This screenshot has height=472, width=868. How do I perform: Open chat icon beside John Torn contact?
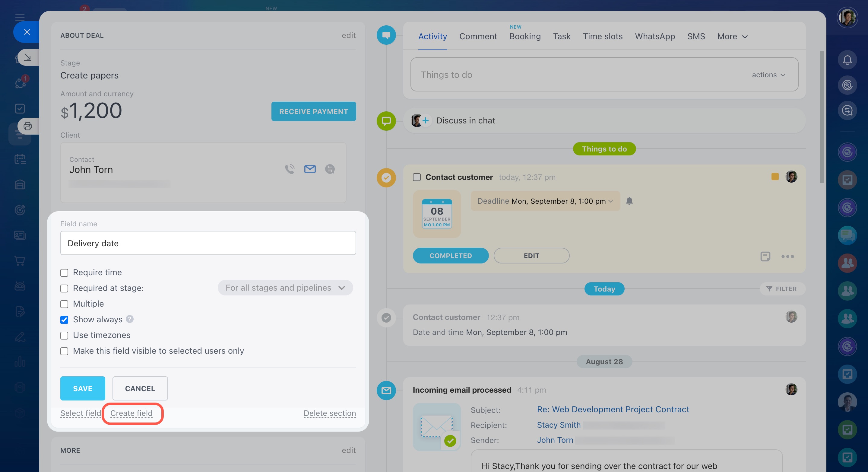click(x=330, y=169)
